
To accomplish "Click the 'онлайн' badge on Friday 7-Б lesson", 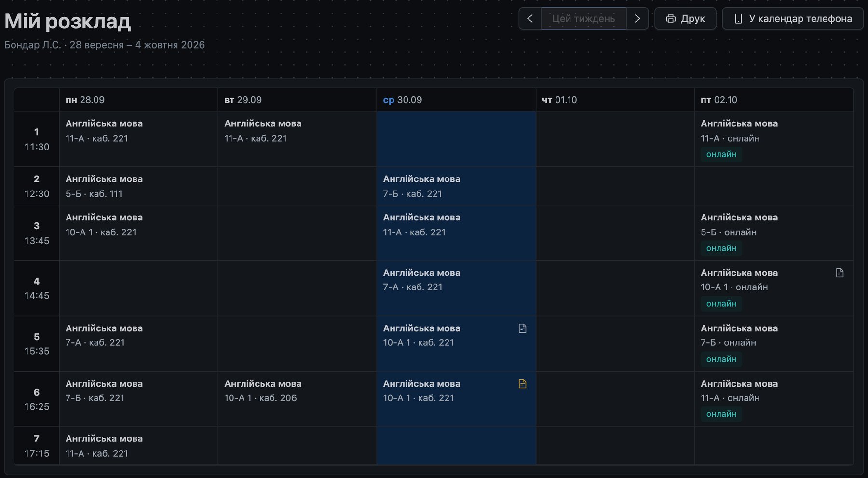I will pyautogui.click(x=721, y=359).
